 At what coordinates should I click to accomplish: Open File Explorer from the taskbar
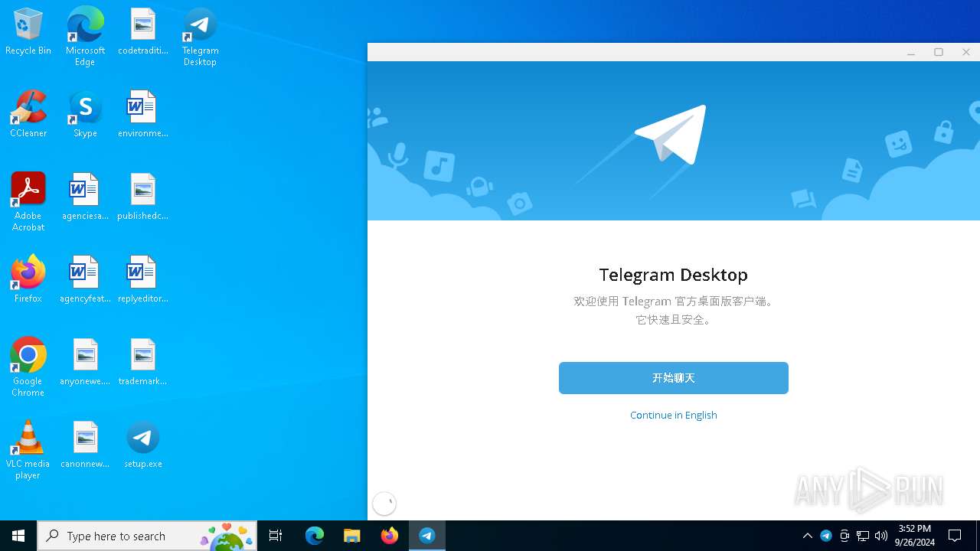(352, 536)
